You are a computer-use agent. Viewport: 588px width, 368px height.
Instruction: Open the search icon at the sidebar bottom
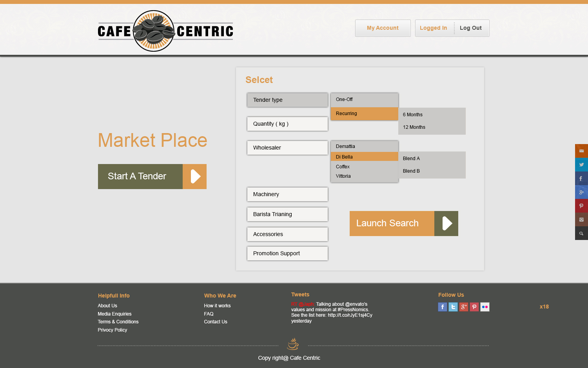click(581, 233)
